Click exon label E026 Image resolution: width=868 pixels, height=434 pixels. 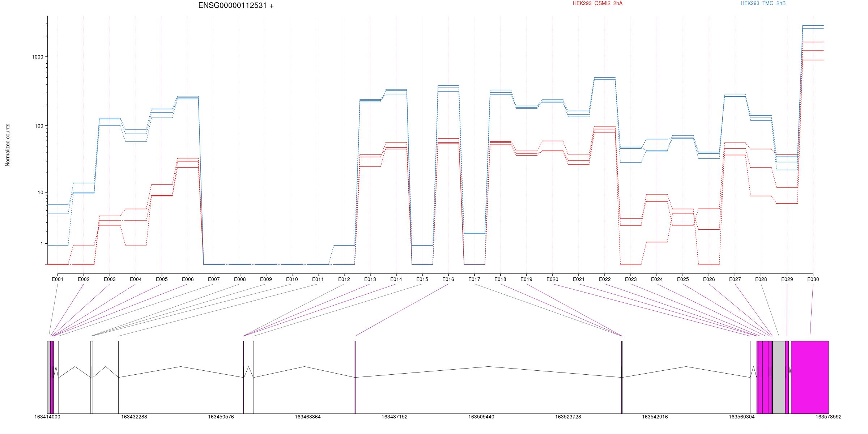click(709, 279)
